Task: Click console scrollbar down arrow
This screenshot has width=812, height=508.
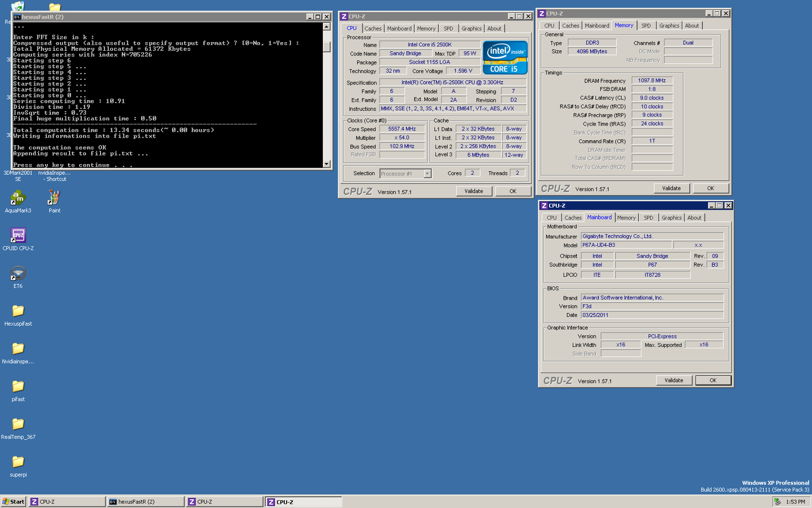Action: click(327, 164)
